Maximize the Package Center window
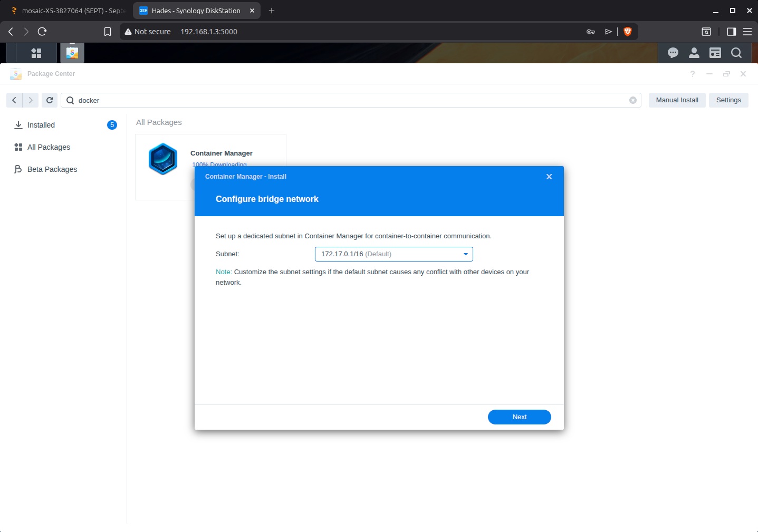The width and height of the screenshot is (758, 532). pyautogui.click(x=726, y=74)
